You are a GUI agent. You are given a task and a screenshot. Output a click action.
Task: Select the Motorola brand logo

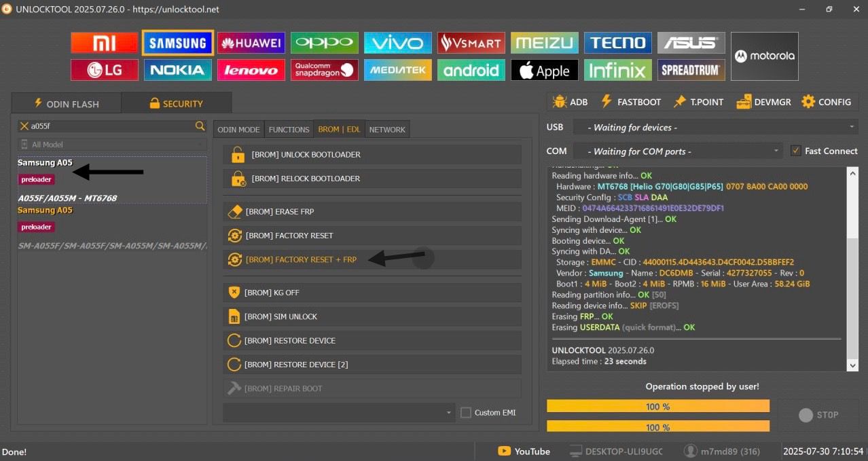765,56
